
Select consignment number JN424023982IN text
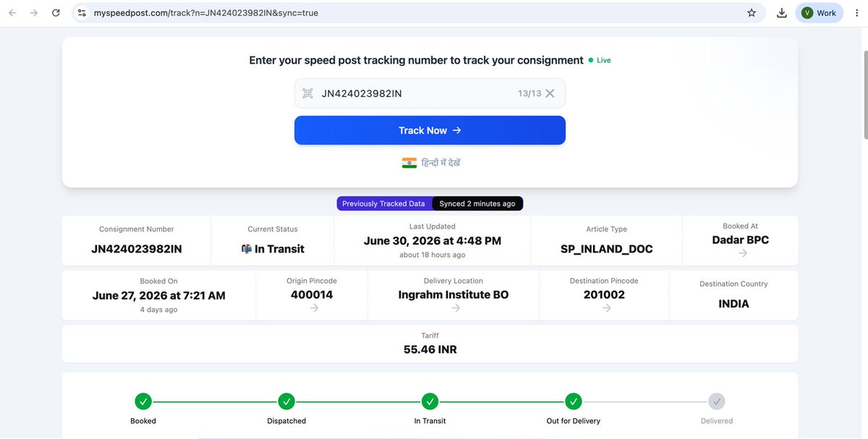(137, 249)
